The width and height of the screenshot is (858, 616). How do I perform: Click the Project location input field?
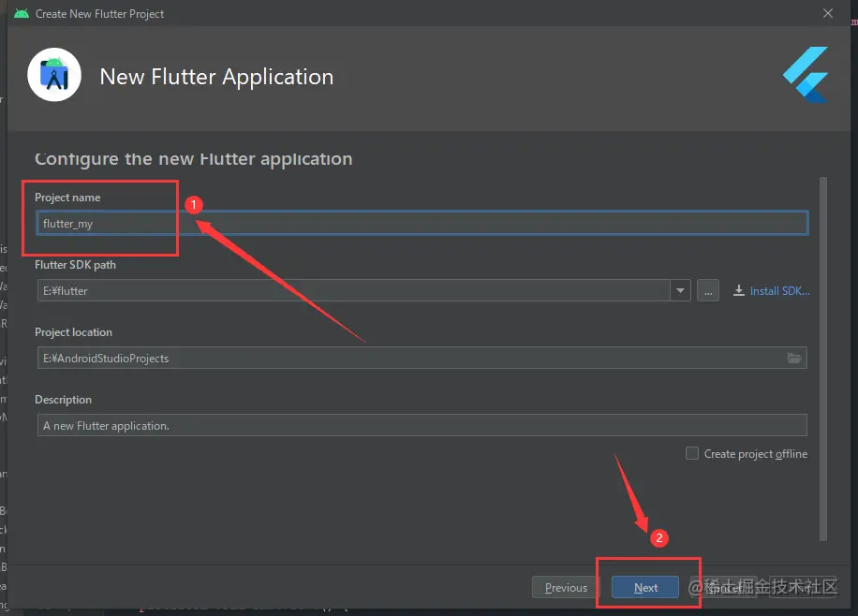tap(422, 358)
